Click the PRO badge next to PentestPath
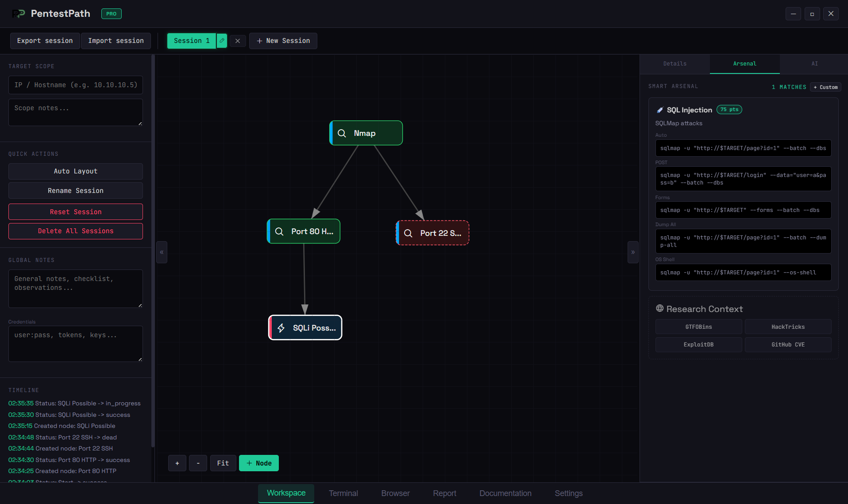848x504 pixels. tap(111, 14)
